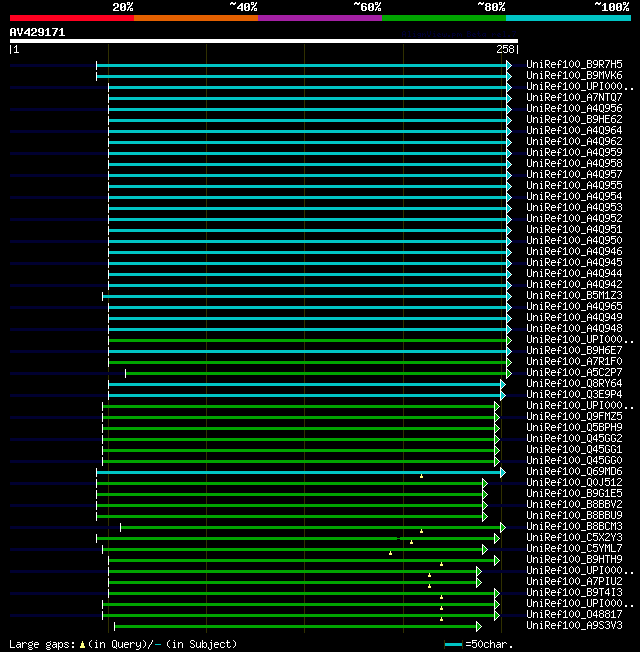Click the purple ~60% identity color segment
Viewport: 640px width, 652px height.
click(x=320, y=18)
